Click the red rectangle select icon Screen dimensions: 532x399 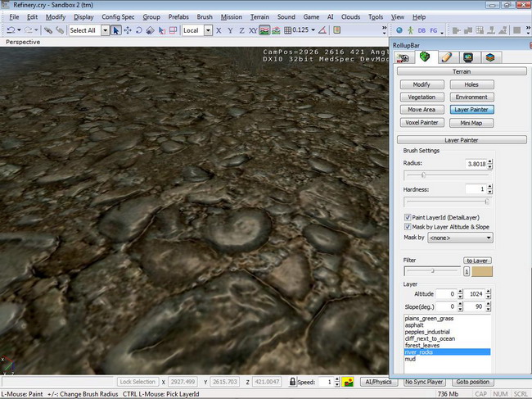click(173, 30)
